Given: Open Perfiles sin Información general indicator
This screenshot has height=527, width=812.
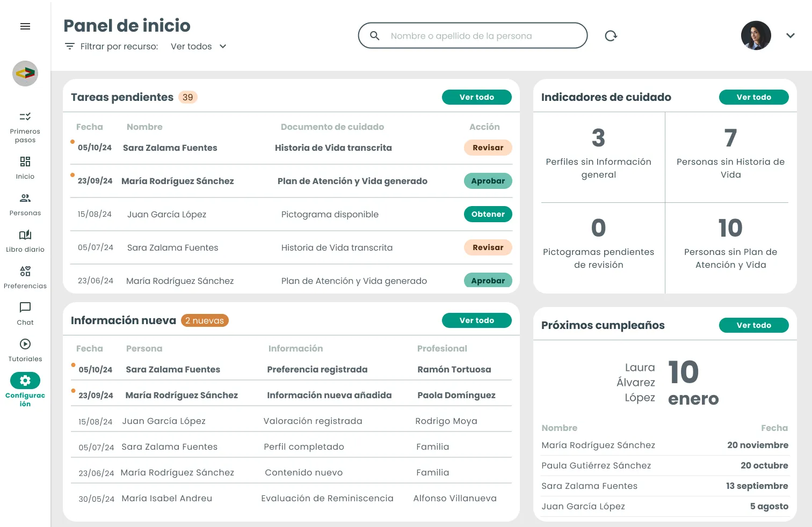Looking at the screenshot, I should (599, 156).
